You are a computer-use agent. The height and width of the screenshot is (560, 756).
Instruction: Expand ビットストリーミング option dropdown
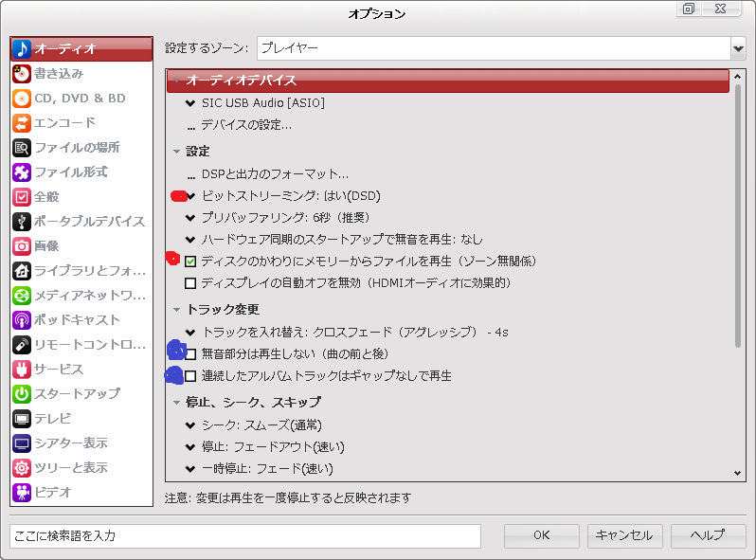click(x=190, y=196)
